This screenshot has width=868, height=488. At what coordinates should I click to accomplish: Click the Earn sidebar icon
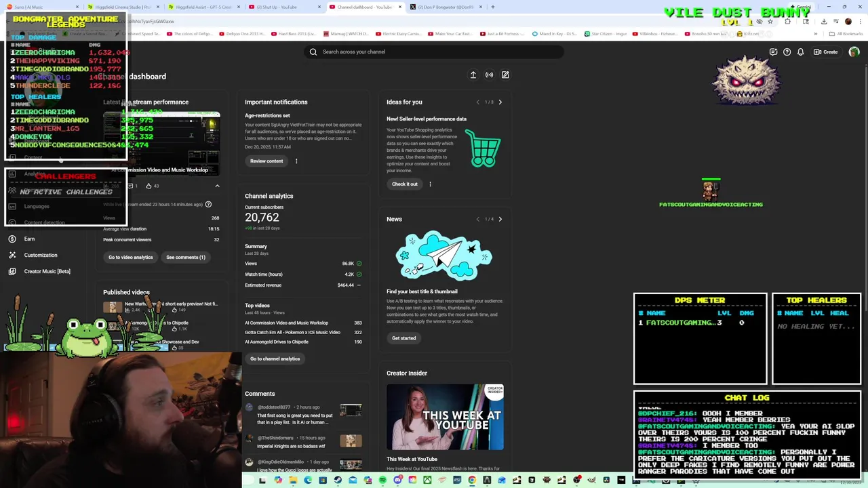tap(12, 239)
